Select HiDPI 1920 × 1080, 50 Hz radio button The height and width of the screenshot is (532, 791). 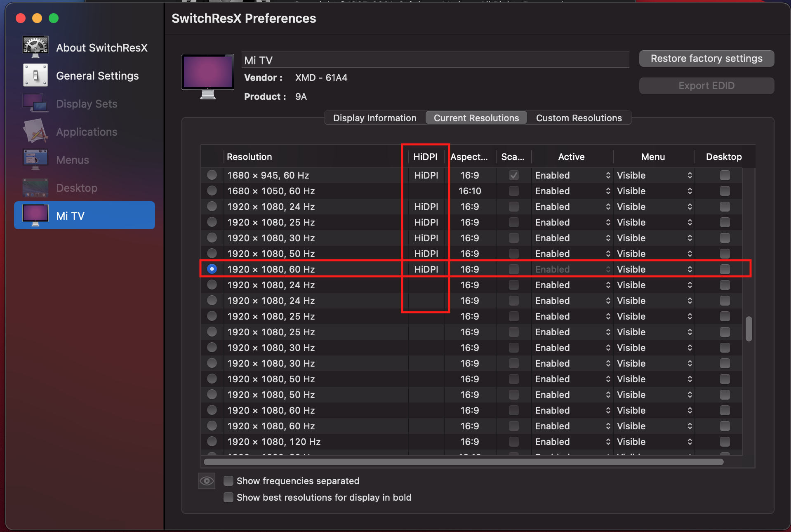(x=212, y=253)
